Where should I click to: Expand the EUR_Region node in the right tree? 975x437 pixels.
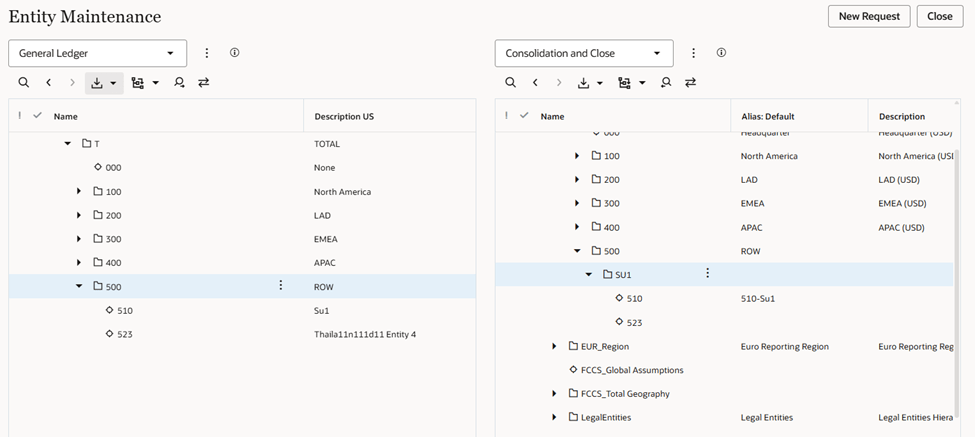[x=554, y=346]
